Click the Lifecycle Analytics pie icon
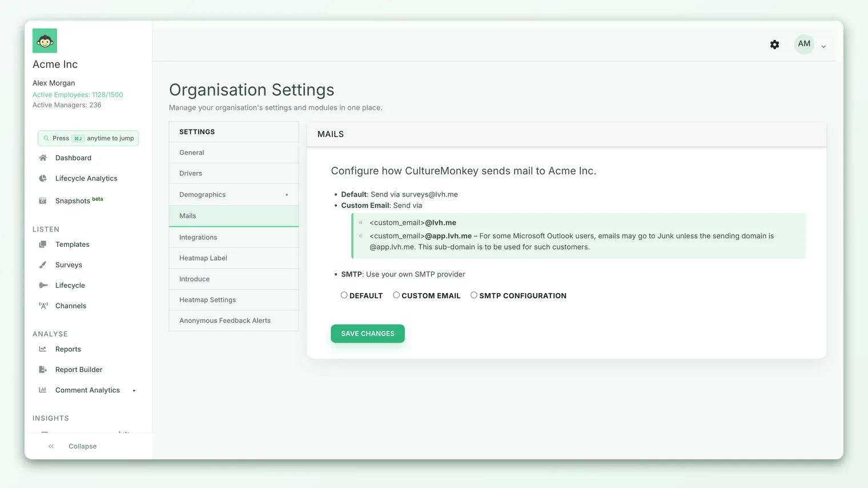868x488 pixels. tap(43, 178)
